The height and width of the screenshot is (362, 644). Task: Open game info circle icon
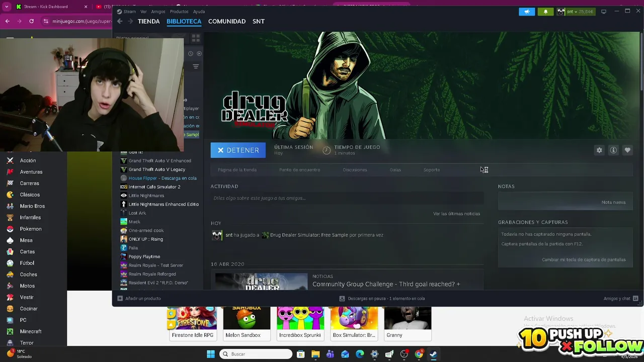[x=613, y=150]
